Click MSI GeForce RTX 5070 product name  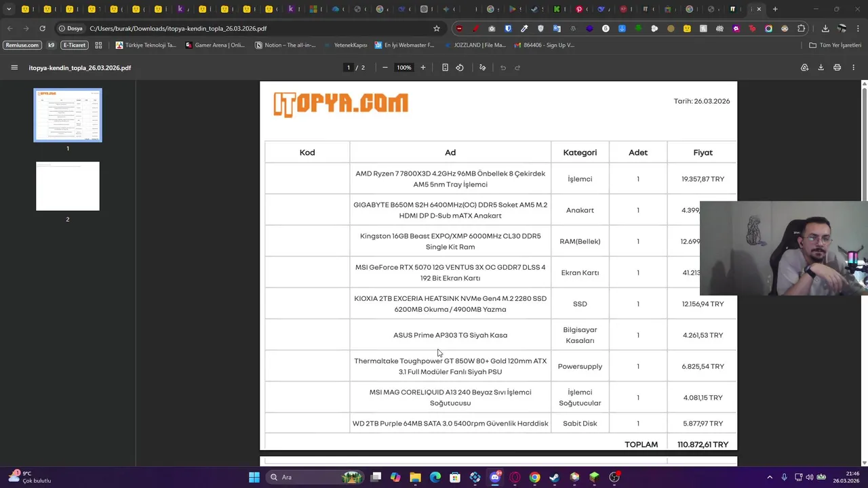click(x=450, y=272)
